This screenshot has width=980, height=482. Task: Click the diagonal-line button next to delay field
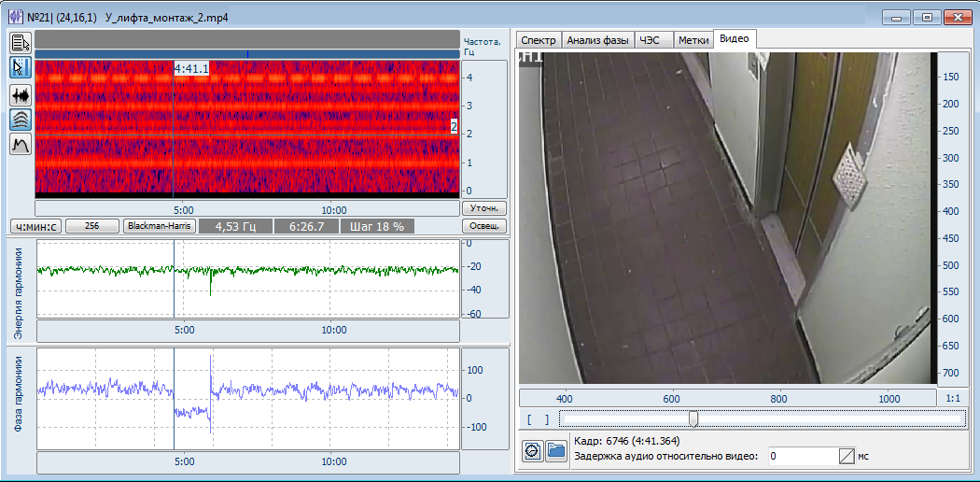[847, 456]
